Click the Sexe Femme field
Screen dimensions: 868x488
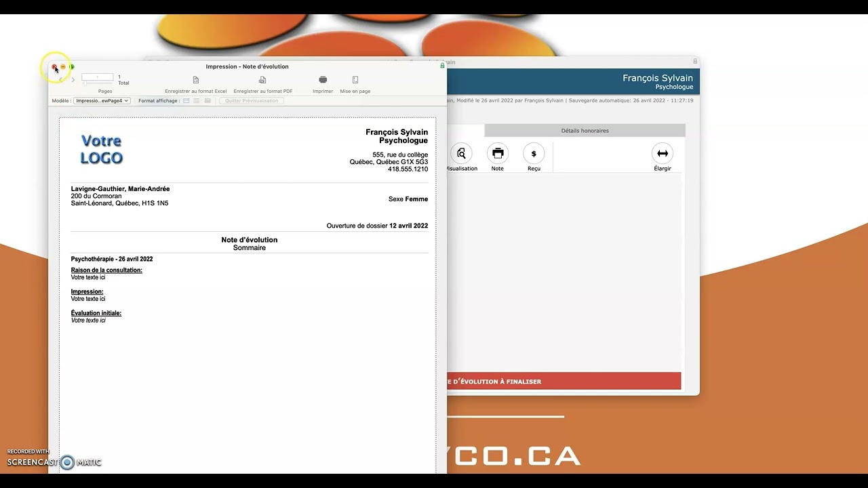click(x=408, y=199)
